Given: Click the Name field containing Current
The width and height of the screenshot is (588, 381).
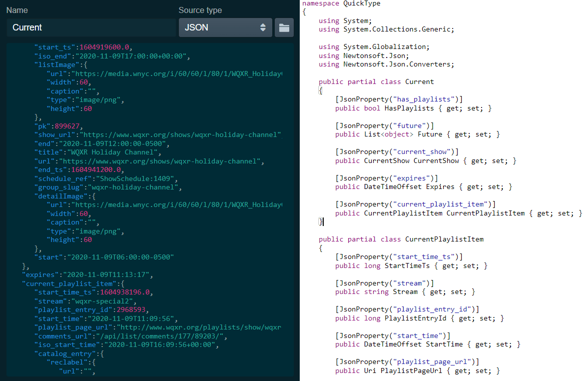Looking at the screenshot, I should pyautogui.click(x=91, y=27).
